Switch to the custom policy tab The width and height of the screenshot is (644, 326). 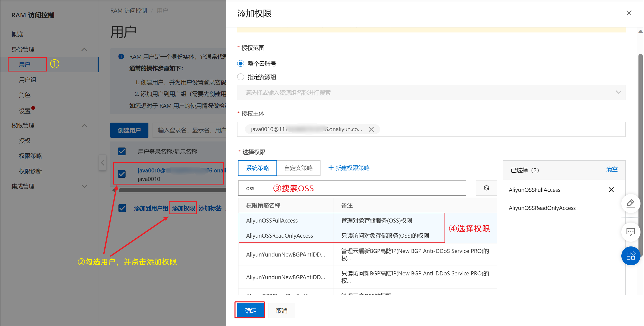tap(298, 168)
